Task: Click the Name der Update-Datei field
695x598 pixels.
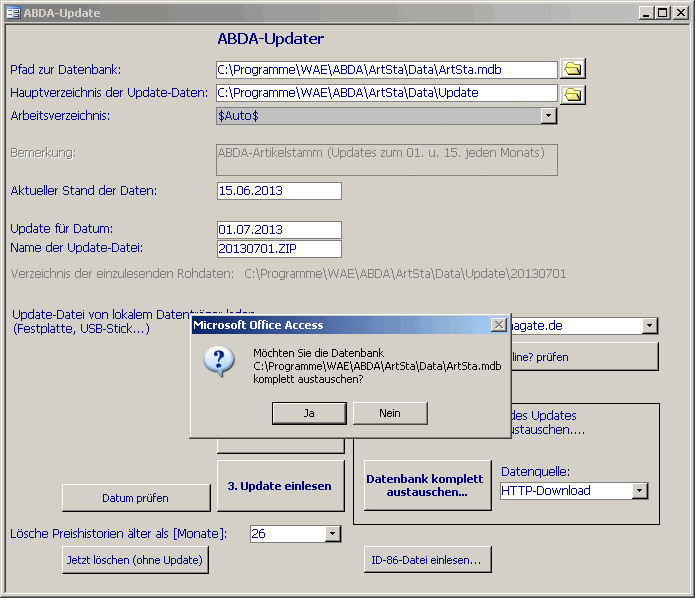Action: (279, 249)
